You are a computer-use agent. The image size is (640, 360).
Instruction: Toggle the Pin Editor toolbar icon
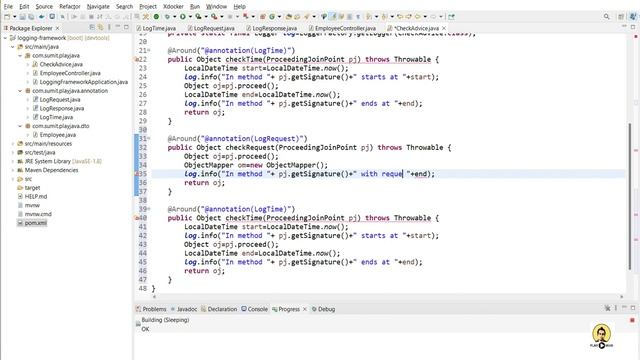coord(451,17)
